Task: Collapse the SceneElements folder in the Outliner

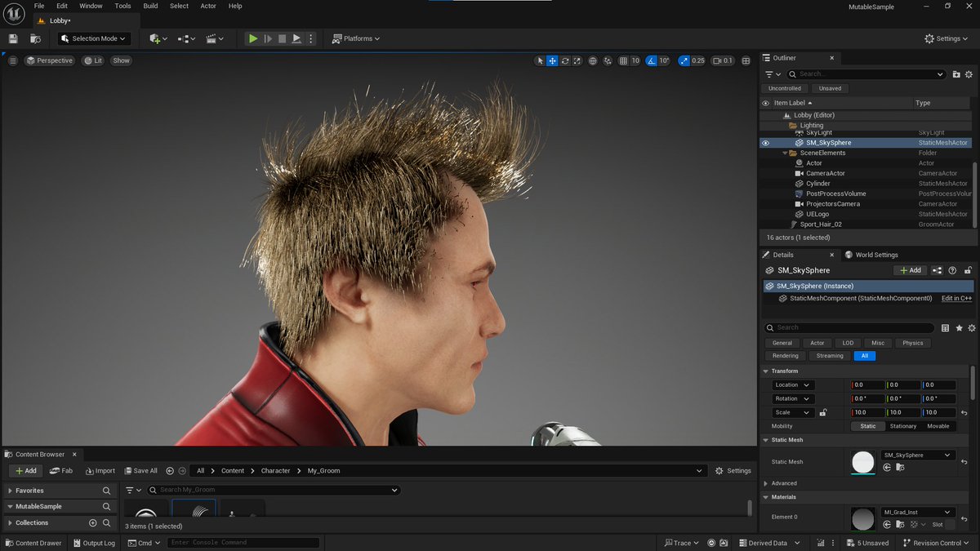Action: pyautogui.click(x=786, y=153)
